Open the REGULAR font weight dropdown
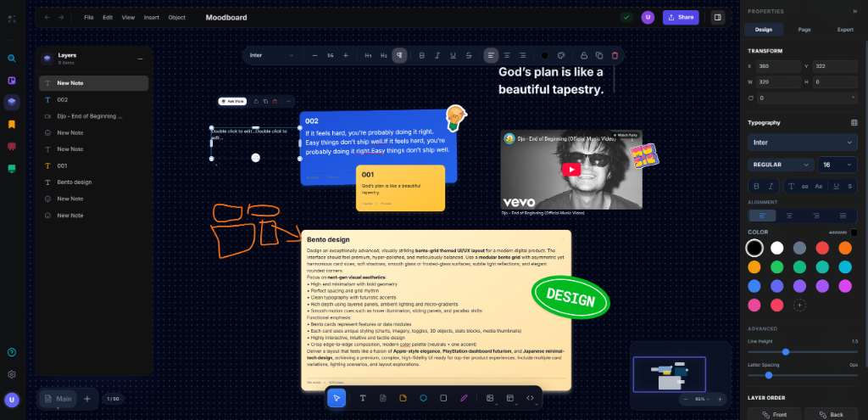Image resolution: width=868 pixels, height=420 pixels. [781, 165]
